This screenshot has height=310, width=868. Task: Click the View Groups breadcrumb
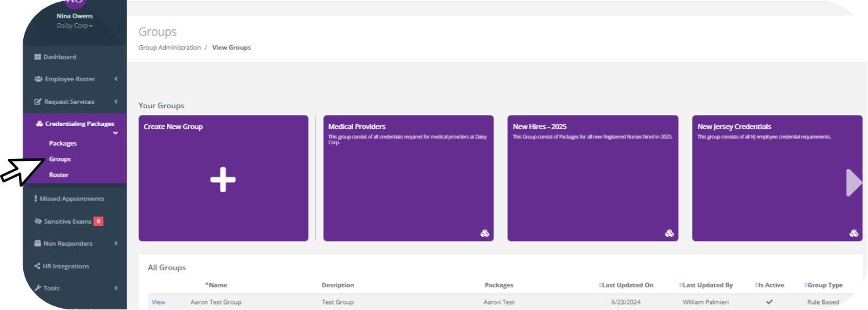point(231,48)
